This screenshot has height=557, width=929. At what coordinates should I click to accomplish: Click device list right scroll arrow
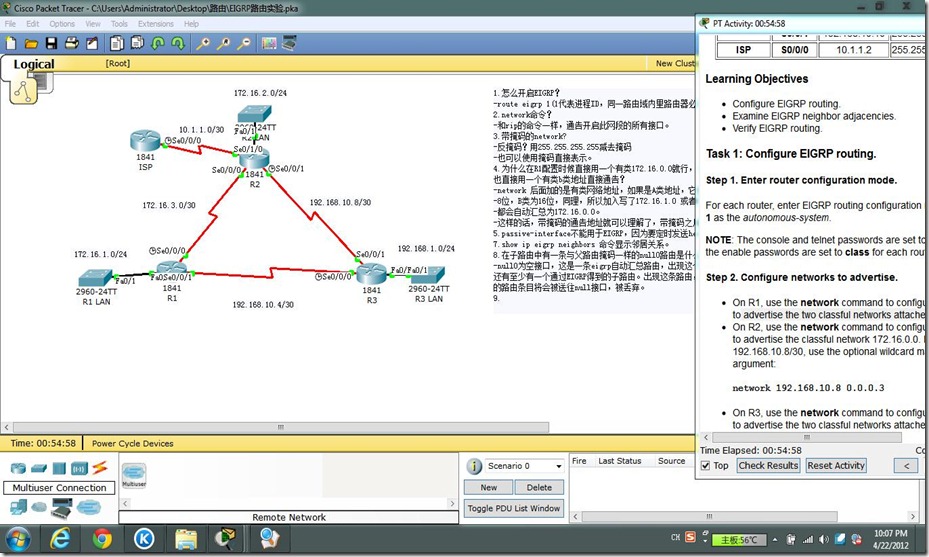click(452, 504)
